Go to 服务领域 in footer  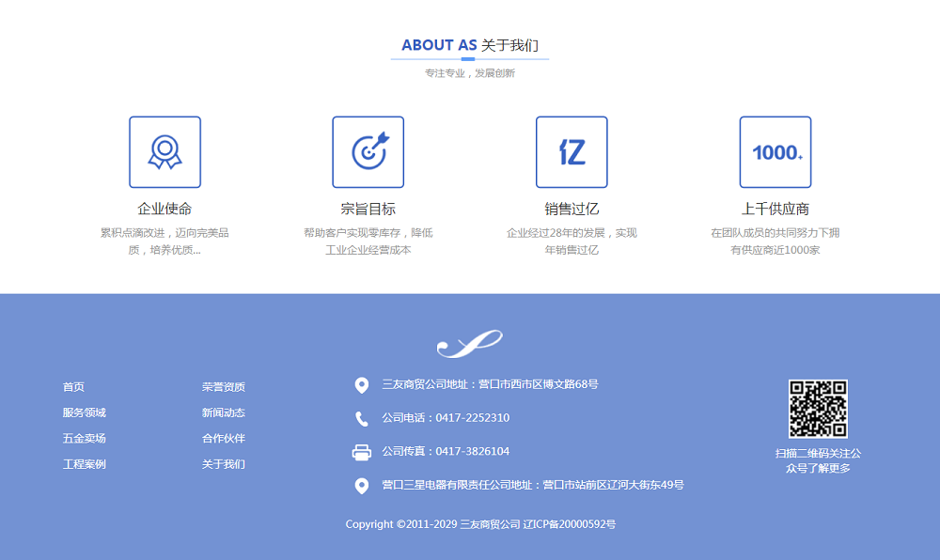point(85,412)
